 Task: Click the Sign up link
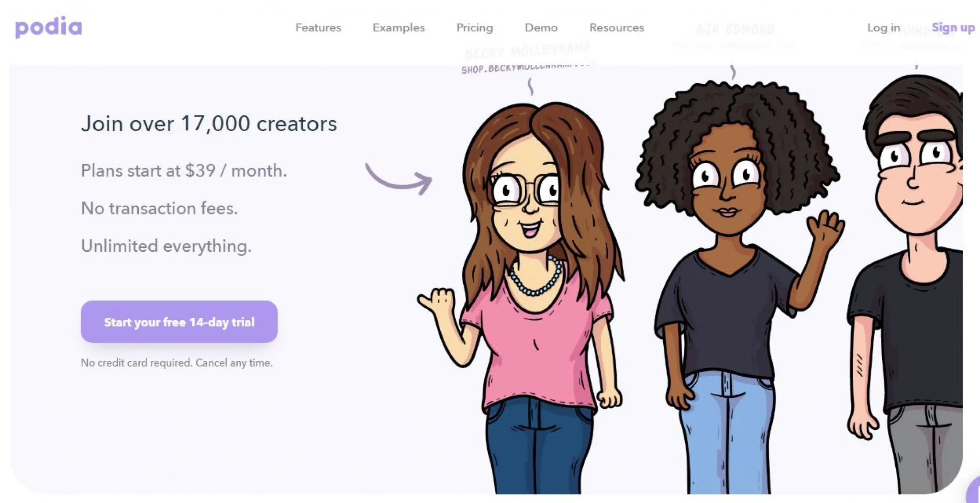click(x=953, y=28)
